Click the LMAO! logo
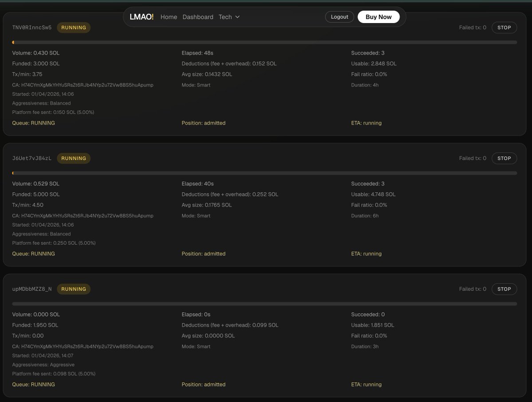Viewport: 532px width, 402px height. tap(141, 17)
